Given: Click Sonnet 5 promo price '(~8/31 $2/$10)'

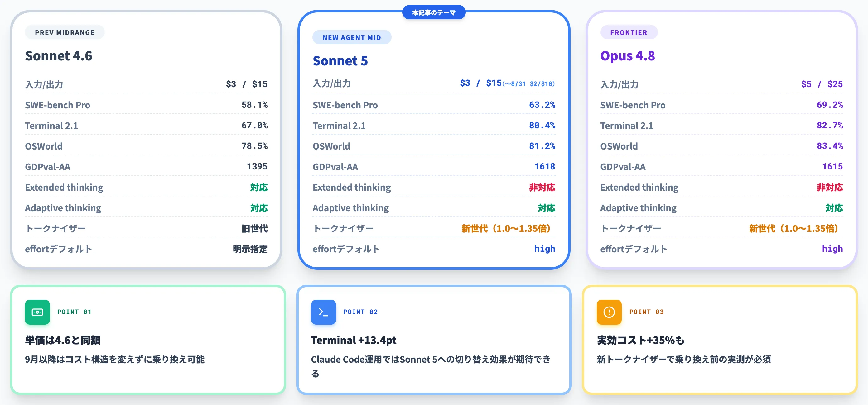Looking at the screenshot, I should pos(528,84).
